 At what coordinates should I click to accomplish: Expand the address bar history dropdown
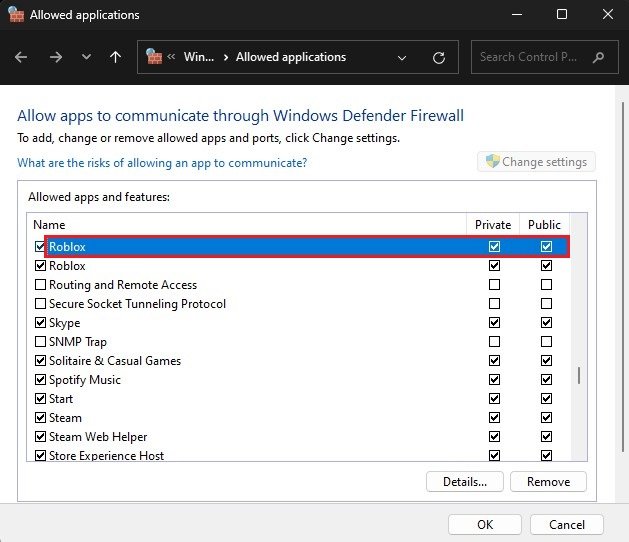click(402, 57)
